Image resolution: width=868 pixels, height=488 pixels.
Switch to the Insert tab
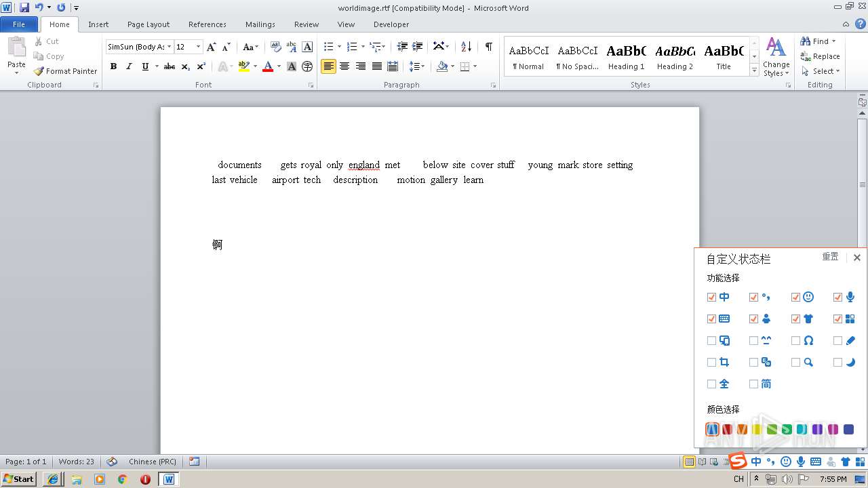tap(98, 24)
